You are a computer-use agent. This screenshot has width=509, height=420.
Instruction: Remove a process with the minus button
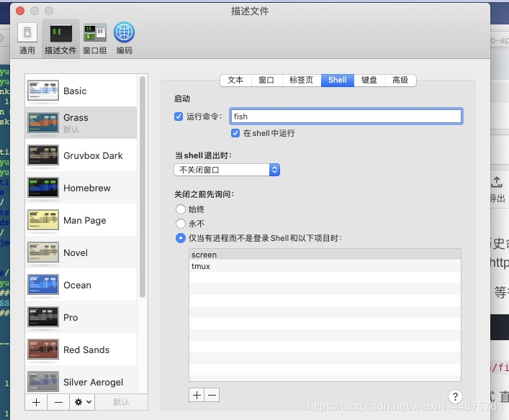point(212,395)
